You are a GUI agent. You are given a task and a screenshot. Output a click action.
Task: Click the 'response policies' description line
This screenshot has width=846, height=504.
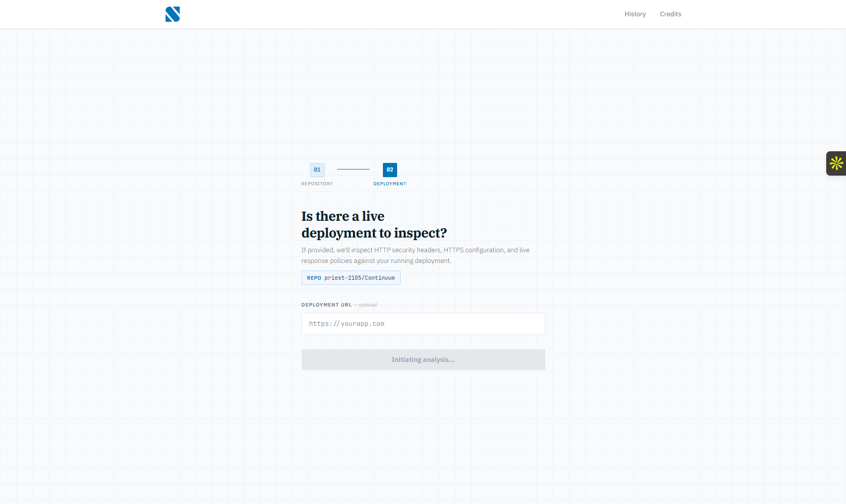click(x=376, y=261)
